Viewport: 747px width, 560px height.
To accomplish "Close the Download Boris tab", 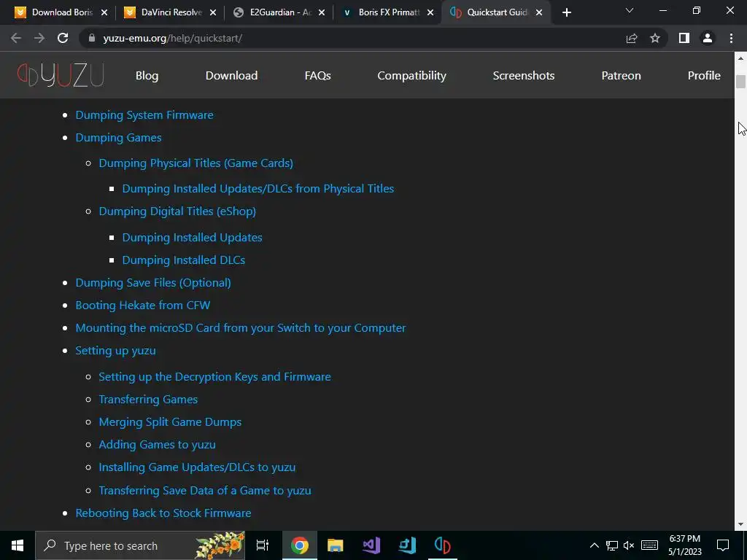I will 104,12.
